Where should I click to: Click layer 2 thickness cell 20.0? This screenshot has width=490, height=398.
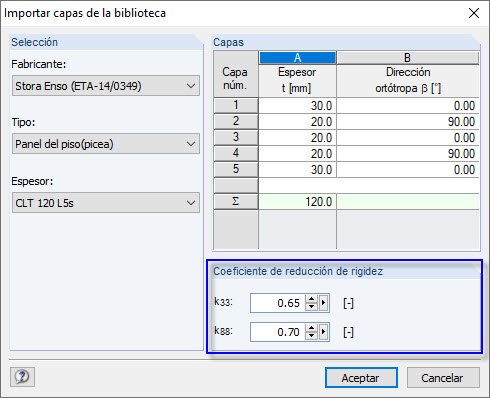coord(298,122)
